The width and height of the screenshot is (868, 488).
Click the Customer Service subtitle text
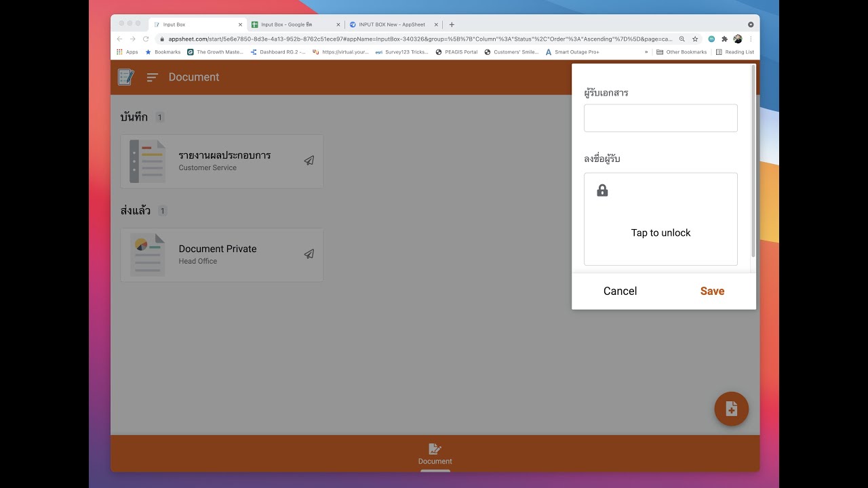(x=208, y=168)
